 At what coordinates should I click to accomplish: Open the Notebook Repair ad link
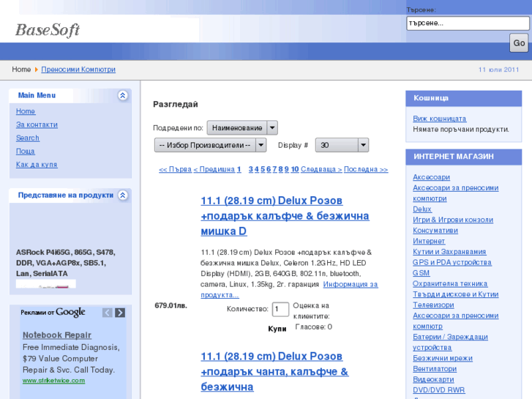[x=56, y=335]
